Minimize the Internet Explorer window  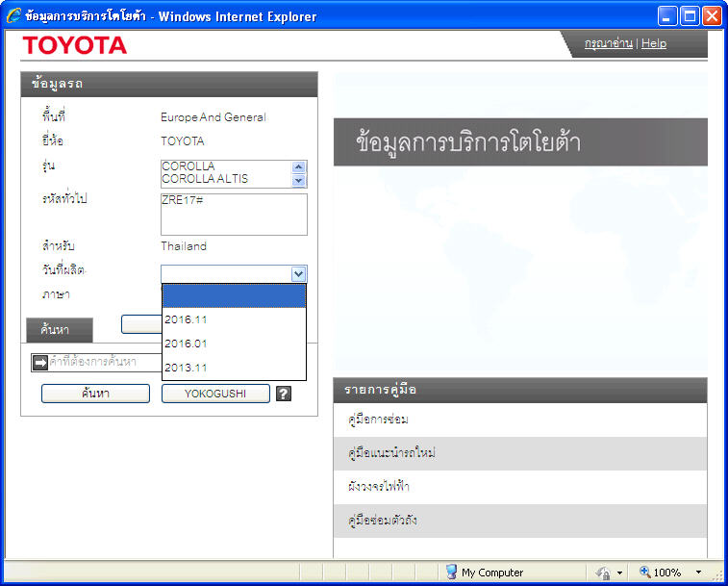pos(667,16)
